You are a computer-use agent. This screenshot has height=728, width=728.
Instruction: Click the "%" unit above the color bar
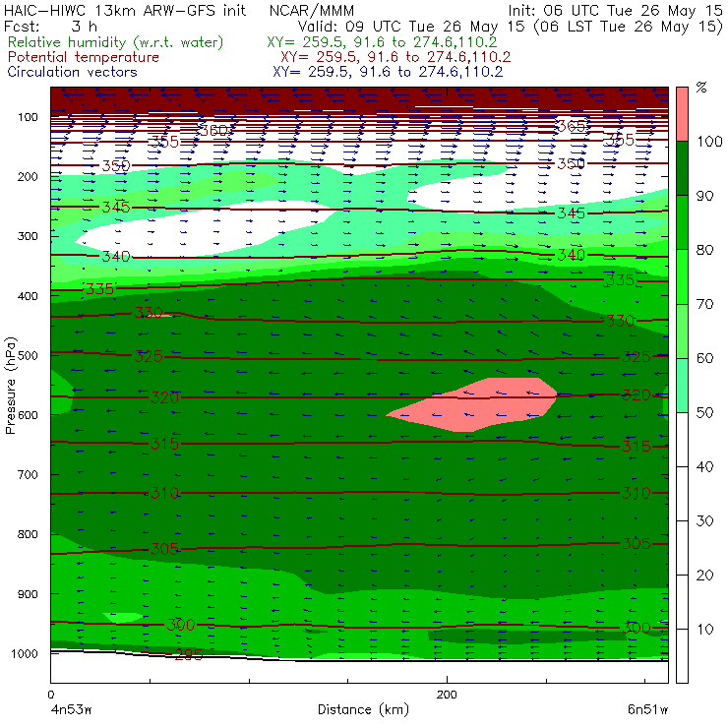click(x=701, y=88)
